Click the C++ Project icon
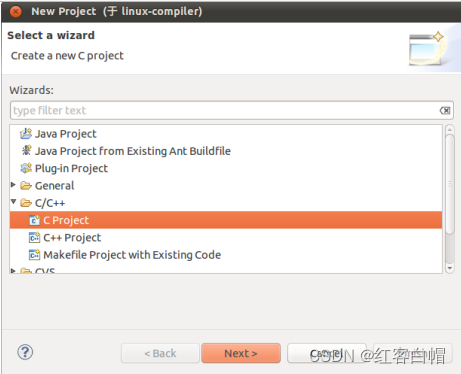This screenshot has width=461, height=374. [x=34, y=237]
